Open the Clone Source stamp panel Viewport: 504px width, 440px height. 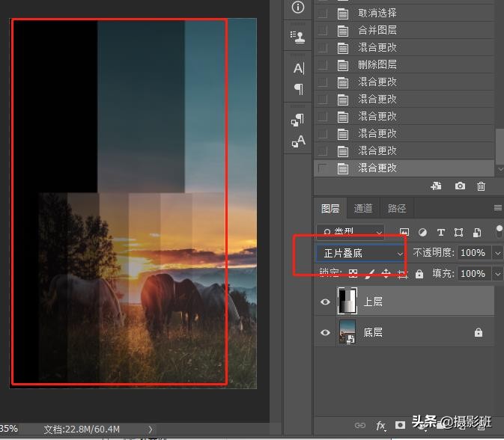(x=297, y=37)
